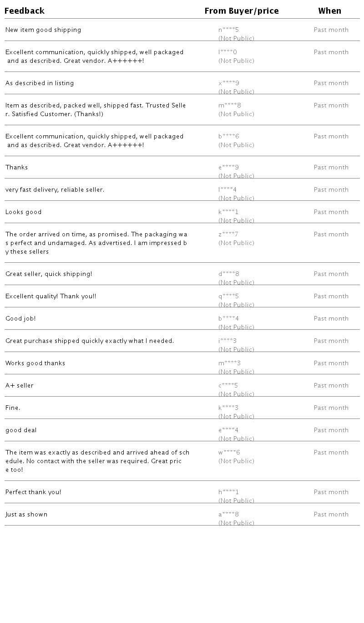Click the When column header
364x623 pixels.
click(329, 11)
